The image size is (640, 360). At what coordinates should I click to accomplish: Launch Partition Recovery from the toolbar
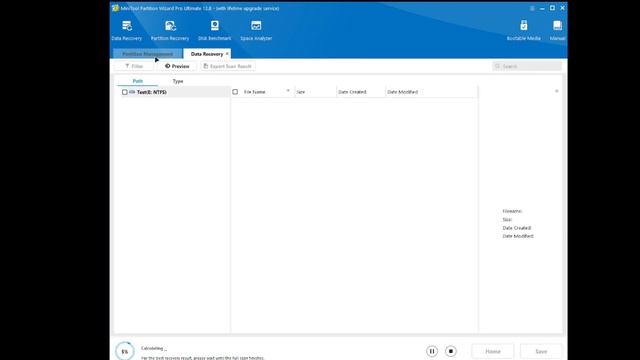tap(170, 31)
